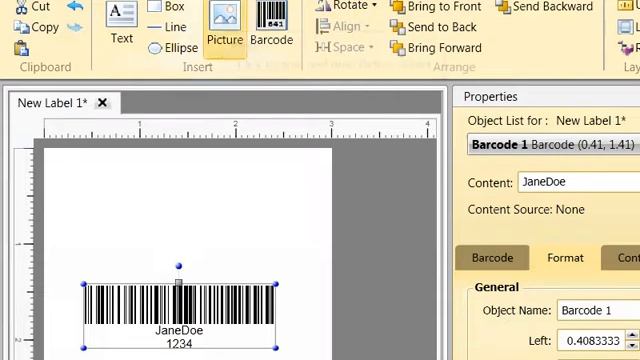Click Send to Back
The height and width of the screenshot is (360, 640).
pyautogui.click(x=433, y=27)
